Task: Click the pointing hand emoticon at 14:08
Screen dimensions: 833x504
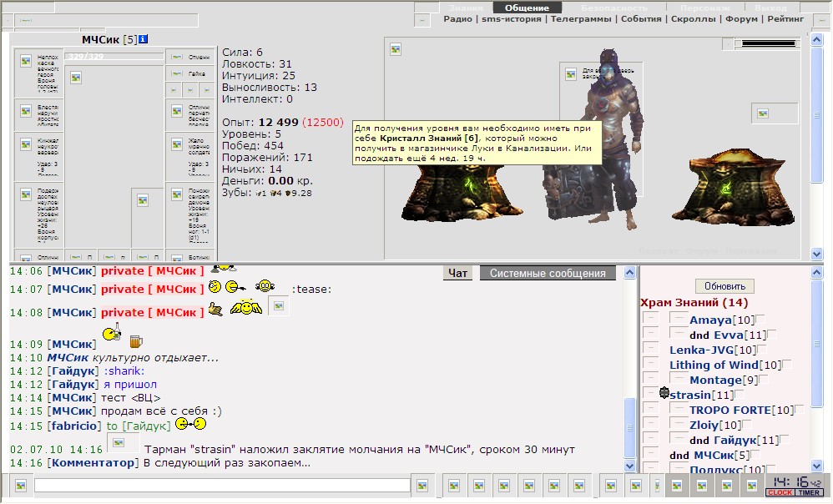Action: tap(215, 309)
